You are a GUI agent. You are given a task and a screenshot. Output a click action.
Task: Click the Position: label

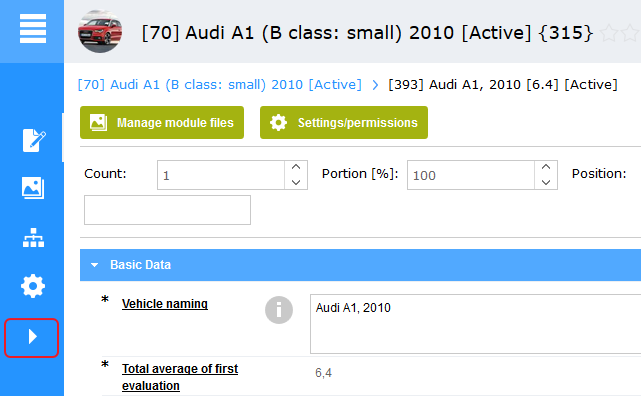(x=599, y=174)
